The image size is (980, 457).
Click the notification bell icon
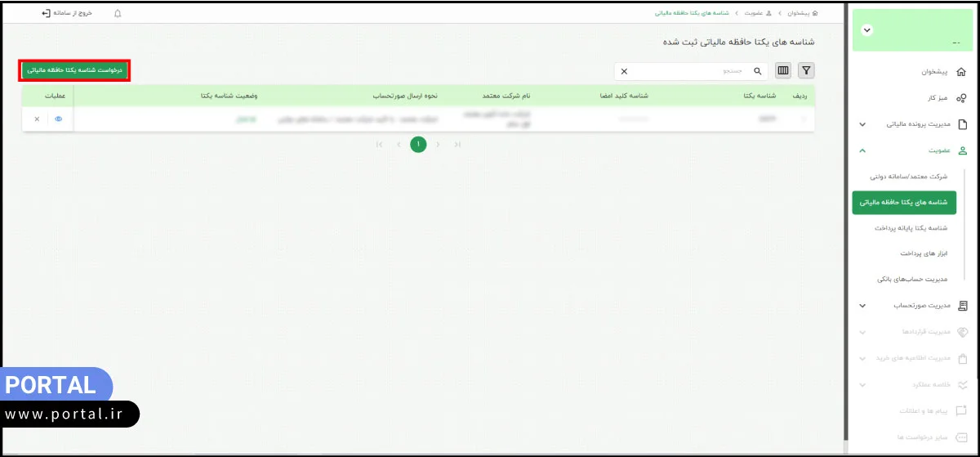(x=118, y=14)
